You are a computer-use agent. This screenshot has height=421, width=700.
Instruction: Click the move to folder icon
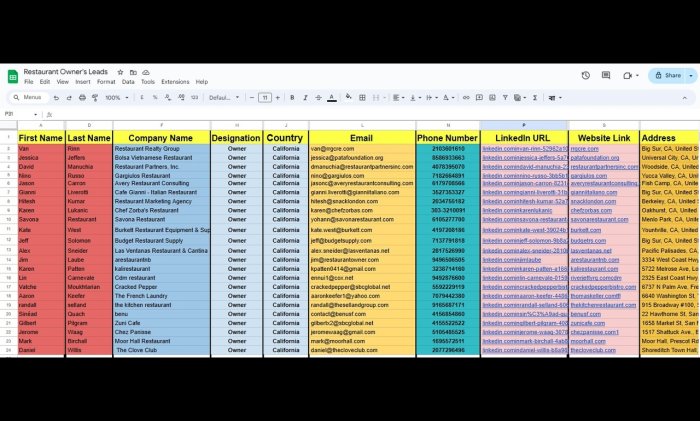133,72
